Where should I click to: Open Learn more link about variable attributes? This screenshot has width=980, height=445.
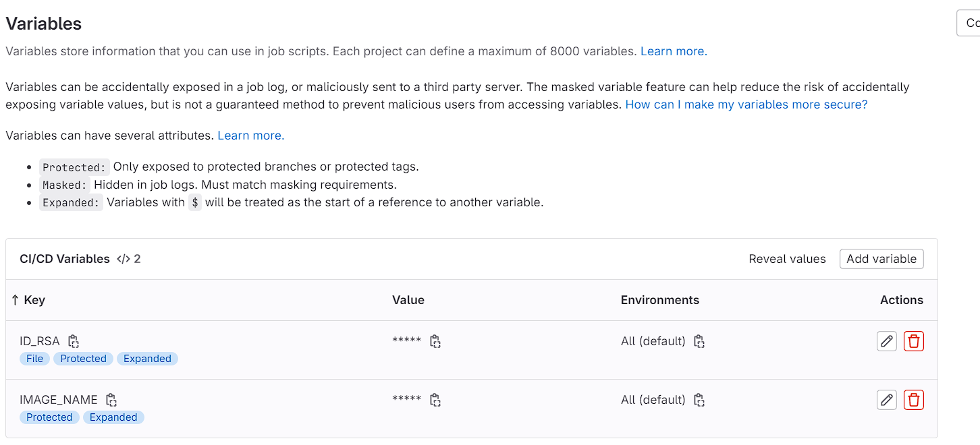pyautogui.click(x=250, y=136)
